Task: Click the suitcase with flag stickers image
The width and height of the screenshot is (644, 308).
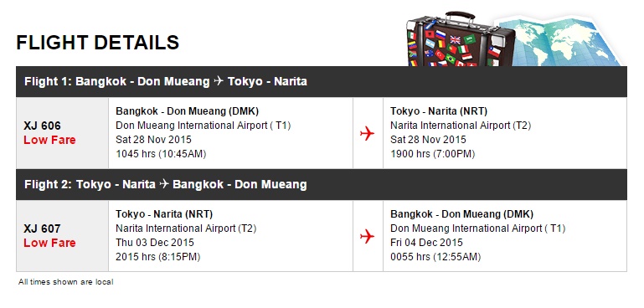Action: pos(460,39)
